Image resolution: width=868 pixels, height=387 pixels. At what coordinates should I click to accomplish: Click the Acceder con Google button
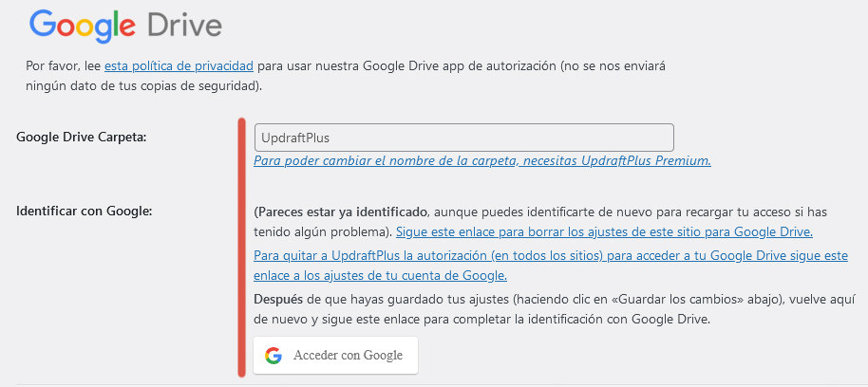(x=335, y=355)
